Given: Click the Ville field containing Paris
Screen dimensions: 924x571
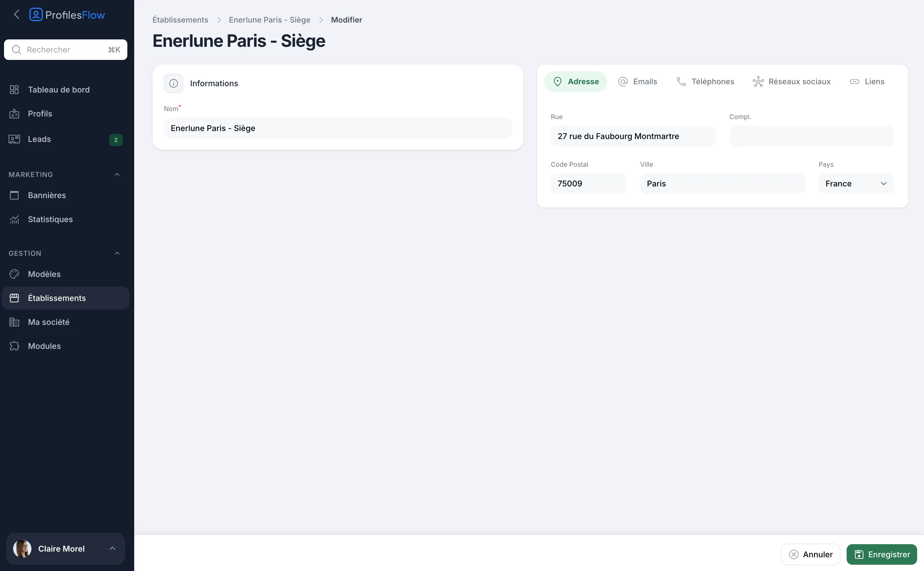Looking at the screenshot, I should point(722,184).
